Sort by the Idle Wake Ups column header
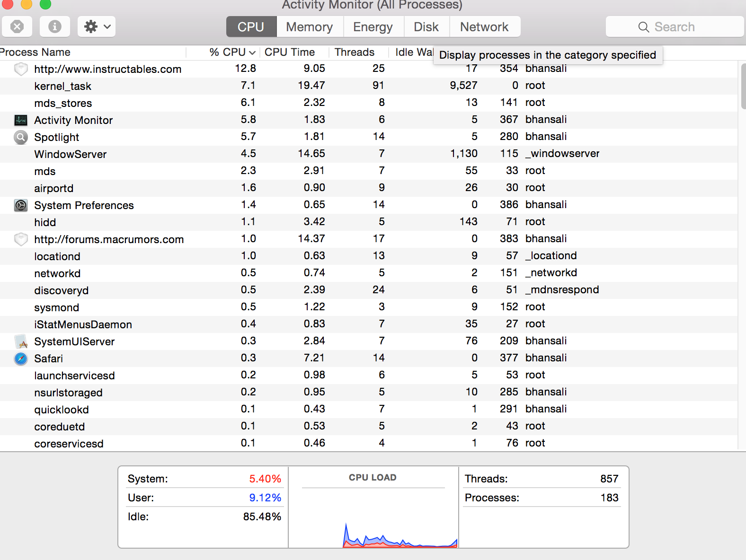 414,52
